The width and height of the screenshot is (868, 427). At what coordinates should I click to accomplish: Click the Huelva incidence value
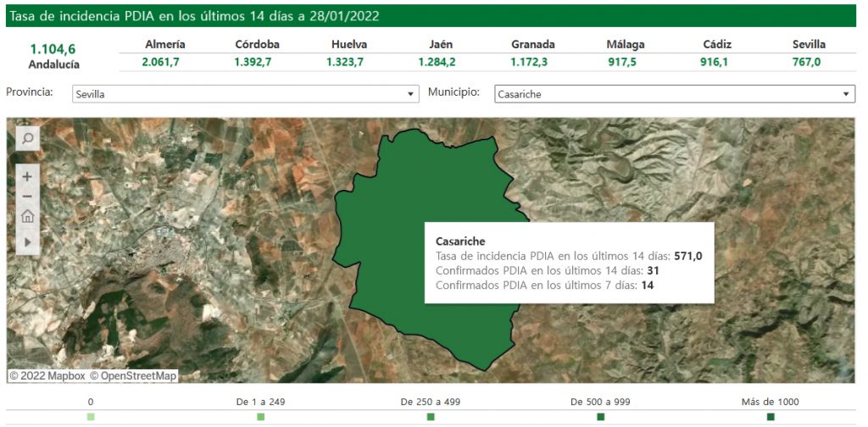tap(348, 62)
